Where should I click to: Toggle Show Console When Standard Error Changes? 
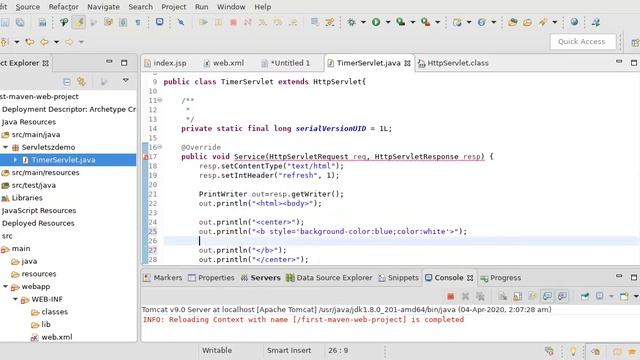[562, 296]
